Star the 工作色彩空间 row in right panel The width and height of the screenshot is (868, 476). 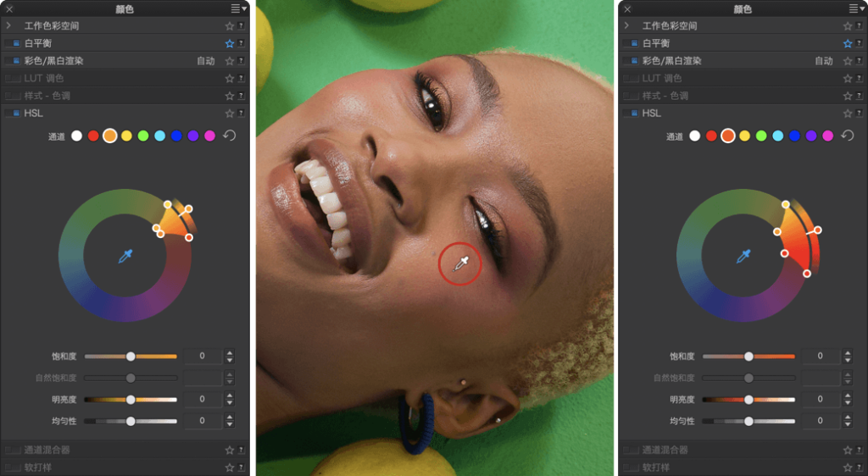pos(847,26)
